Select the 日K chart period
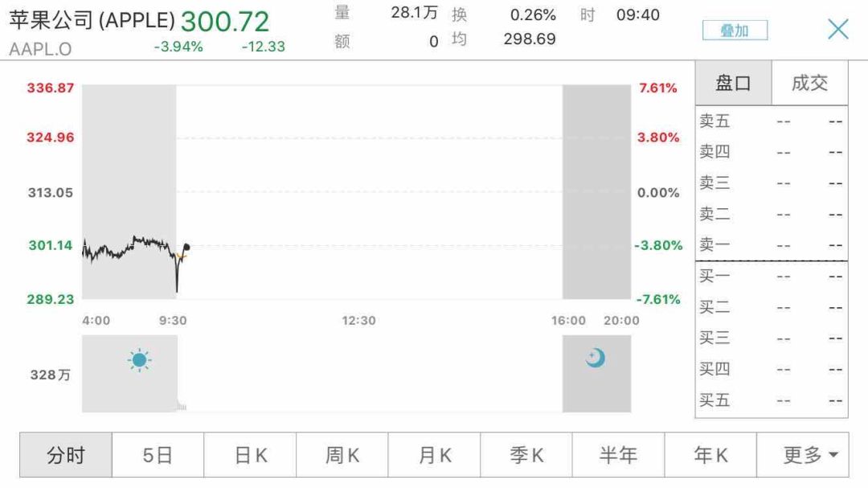The width and height of the screenshot is (868, 488). coord(250,455)
